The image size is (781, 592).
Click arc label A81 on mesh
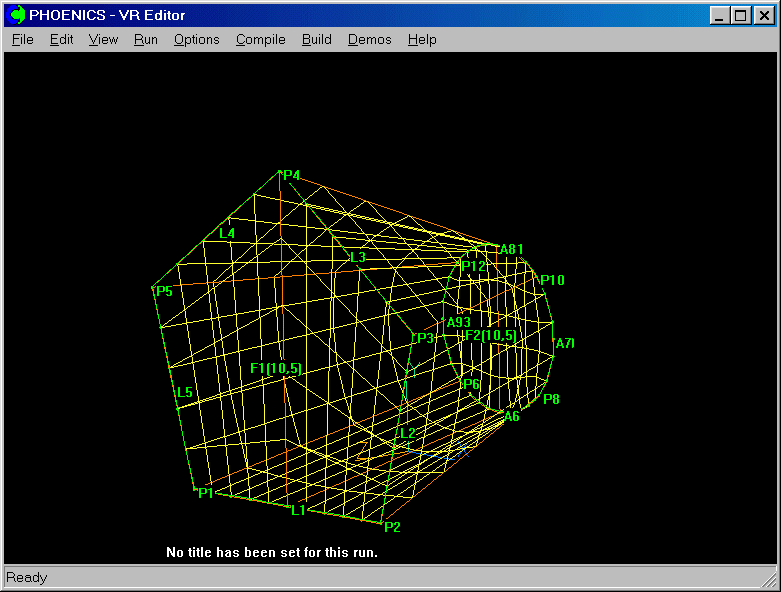point(511,249)
